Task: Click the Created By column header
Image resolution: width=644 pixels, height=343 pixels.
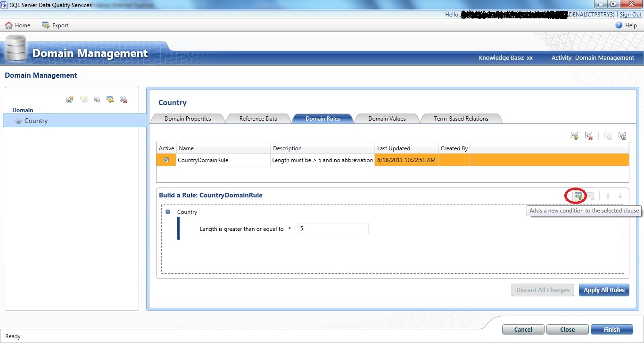Action: click(454, 148)
